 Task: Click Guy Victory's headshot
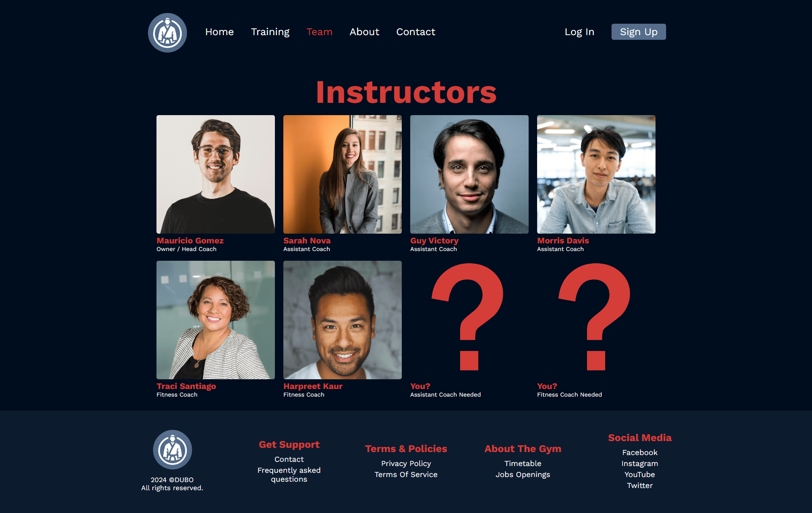pos(469,174)
